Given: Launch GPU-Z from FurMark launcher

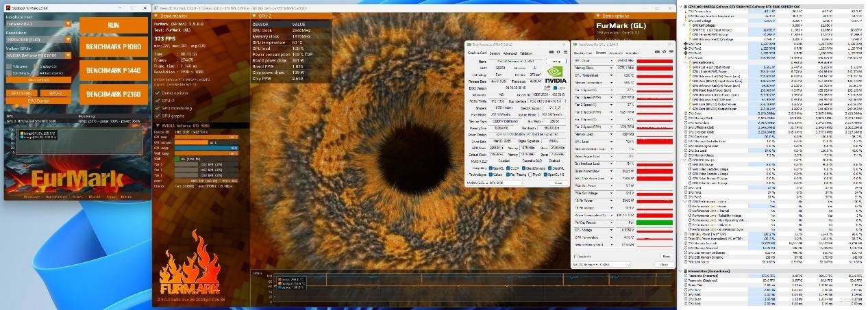Looking at the screenshot, I should click(x=55, y=93).
